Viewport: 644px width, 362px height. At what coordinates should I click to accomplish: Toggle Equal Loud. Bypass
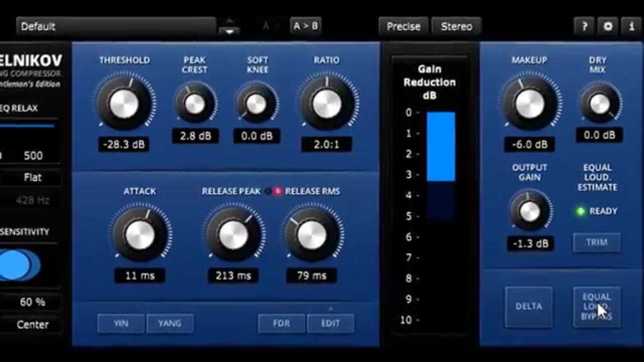596,307
